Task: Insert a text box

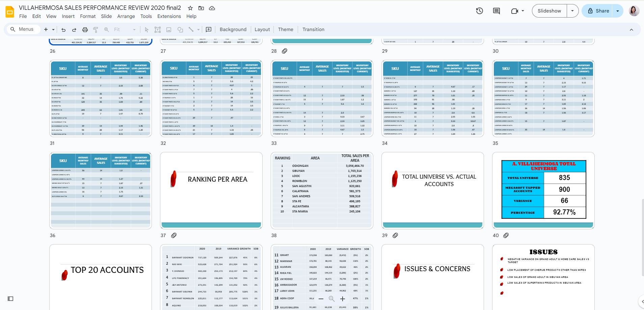Action: (158, 30)
